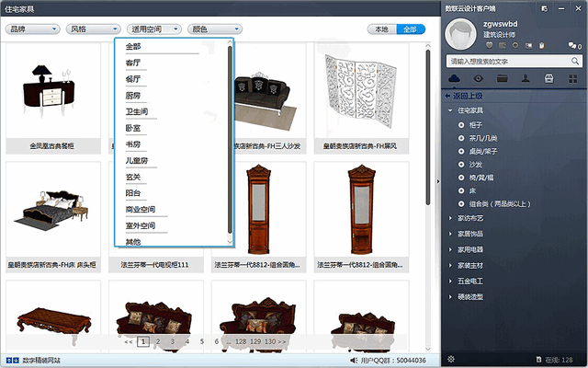Click the heart icon under the username
The width and height of the screenshot is (588, 368).
(489, 45)
